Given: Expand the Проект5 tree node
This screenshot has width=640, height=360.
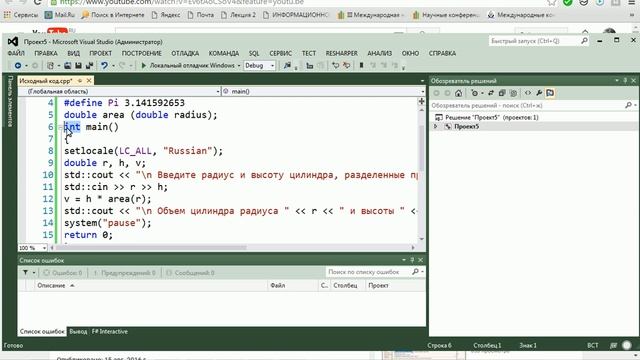Looking at the screenshot, I should [x=436, y=127].
